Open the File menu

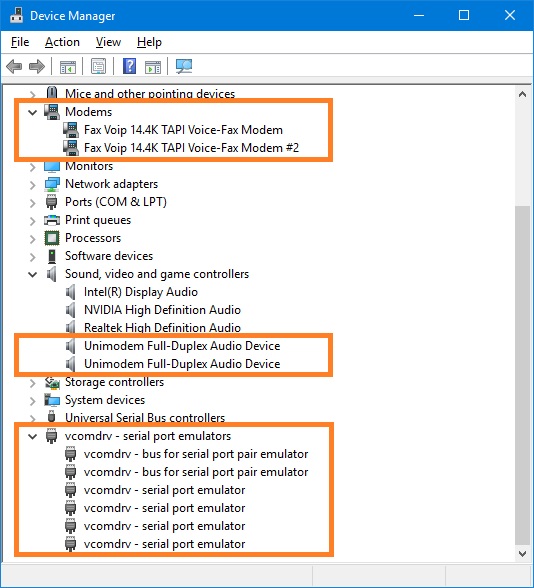(20, 42)
